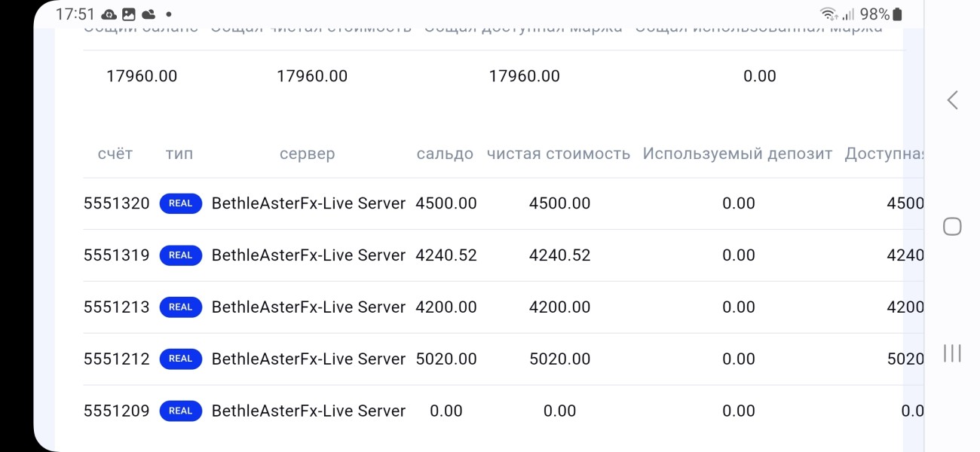The width and height of the screenshot is (980, 452).
Task: Click Используемый депозит 0.00 for account 5551212
Action: pos(739,359)
